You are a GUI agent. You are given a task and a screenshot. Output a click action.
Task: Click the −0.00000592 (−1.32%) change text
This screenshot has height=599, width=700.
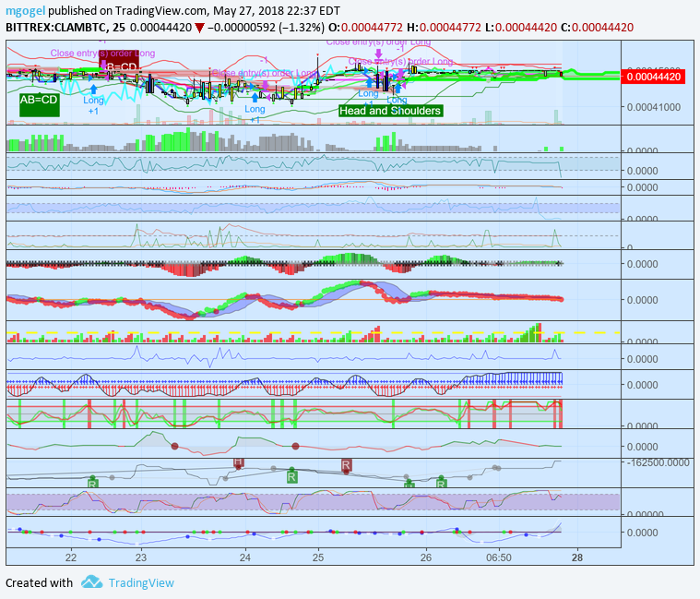point(266,28)
